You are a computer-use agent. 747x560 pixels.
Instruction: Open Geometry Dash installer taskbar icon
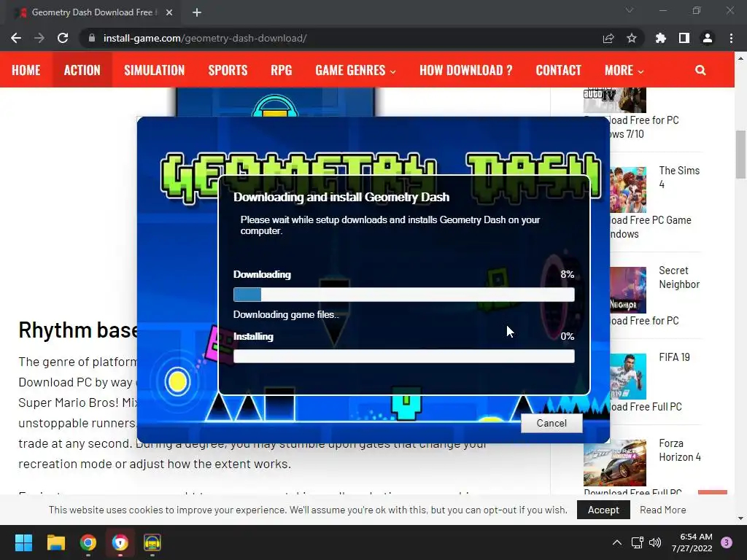(152, 542)
